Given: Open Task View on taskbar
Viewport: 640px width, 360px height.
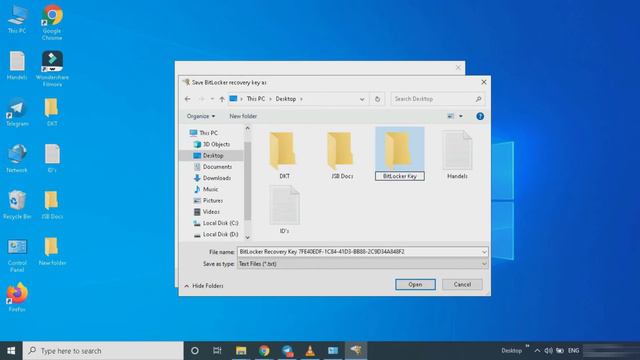Looking at the screenshot, I should (x=217, y=351).
